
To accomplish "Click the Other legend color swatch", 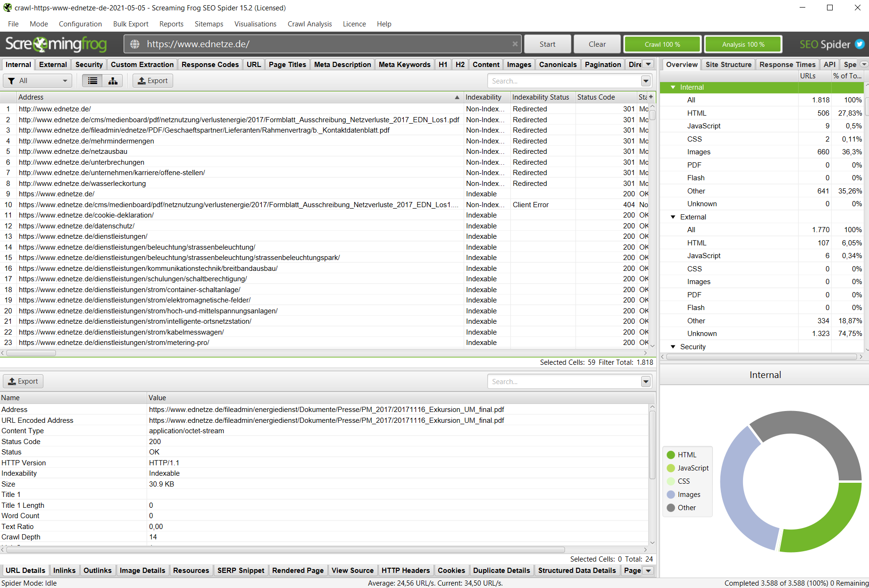I will point(671,508).
